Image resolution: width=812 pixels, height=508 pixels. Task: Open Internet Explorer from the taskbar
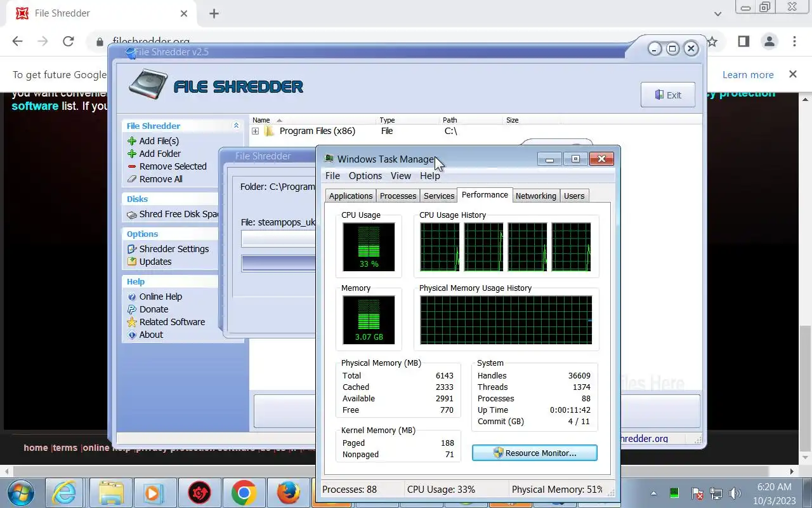coord(63,493)
